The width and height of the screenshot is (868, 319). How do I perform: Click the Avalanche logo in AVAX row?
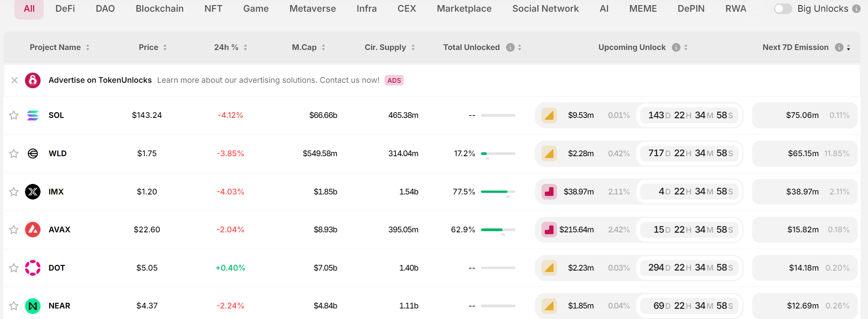click(x=33, y=230)
